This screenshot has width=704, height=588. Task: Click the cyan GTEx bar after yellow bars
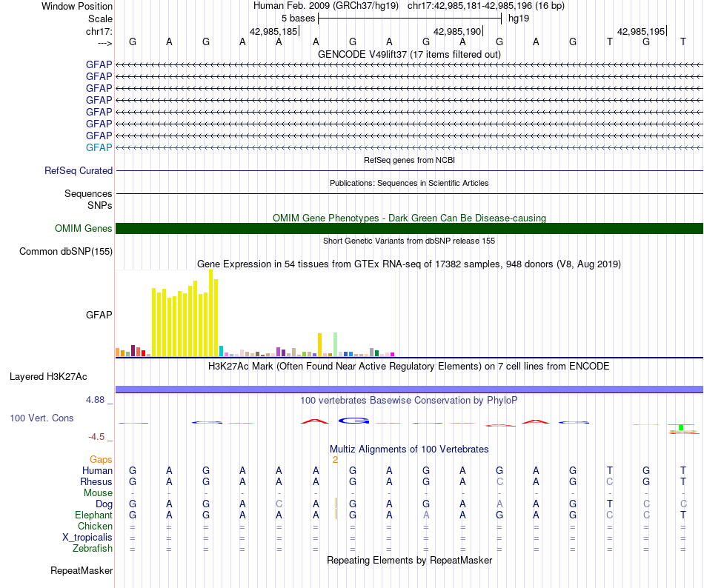(x=221, y=351)
